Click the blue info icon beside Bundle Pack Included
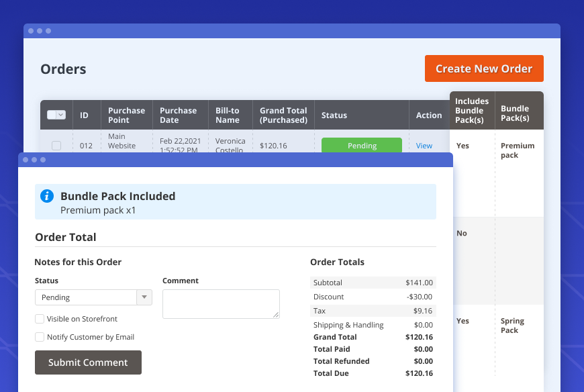The height and width of the screenshot is (392, 584). pos(47,196)
